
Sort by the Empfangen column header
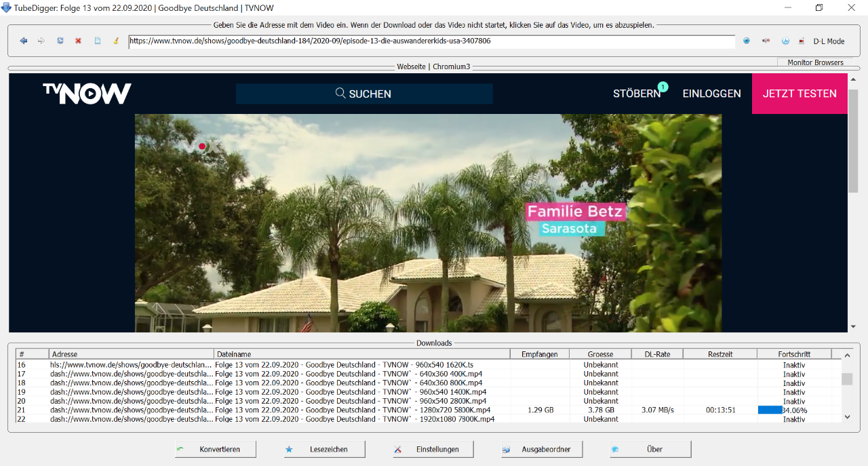tap(540, 354)
